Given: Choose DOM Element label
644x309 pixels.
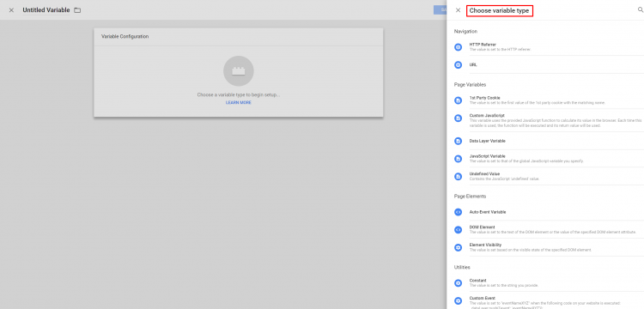Looking at the screenshot, I should [x=483, y=227].
